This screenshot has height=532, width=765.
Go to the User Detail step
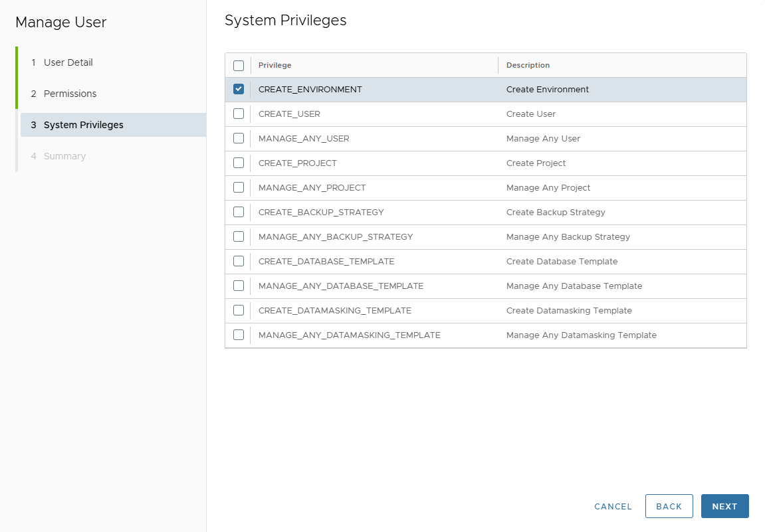(x=67, y=62)
